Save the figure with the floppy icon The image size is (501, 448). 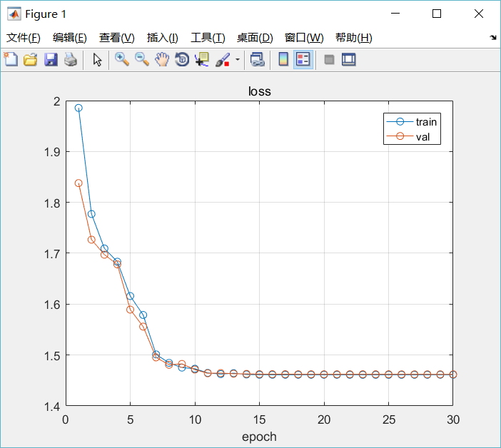pos(51,59)
